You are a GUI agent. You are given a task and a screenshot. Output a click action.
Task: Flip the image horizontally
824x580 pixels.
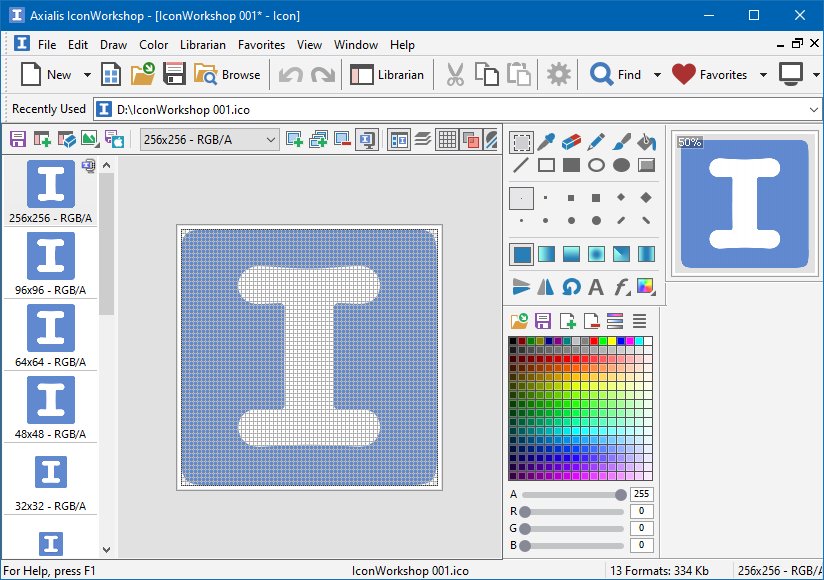tap(546, 287)
